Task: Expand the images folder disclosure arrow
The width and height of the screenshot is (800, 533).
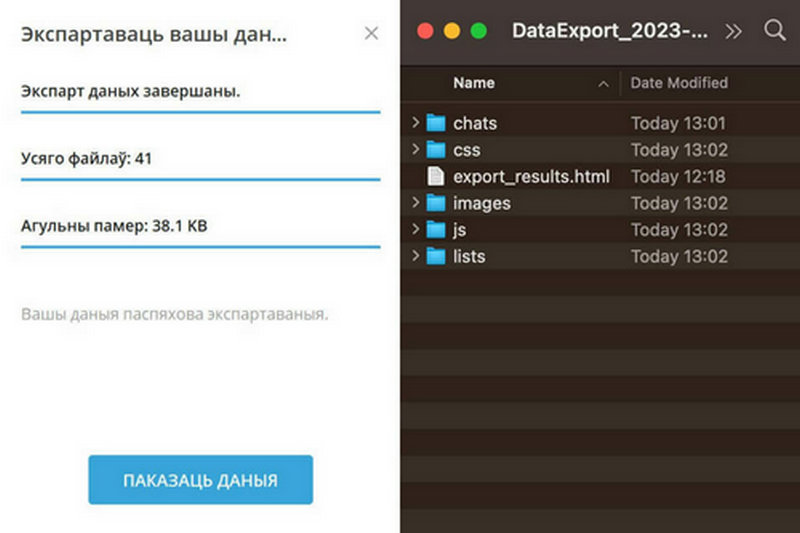Action: pyautogui.click(x=416, y=203)
